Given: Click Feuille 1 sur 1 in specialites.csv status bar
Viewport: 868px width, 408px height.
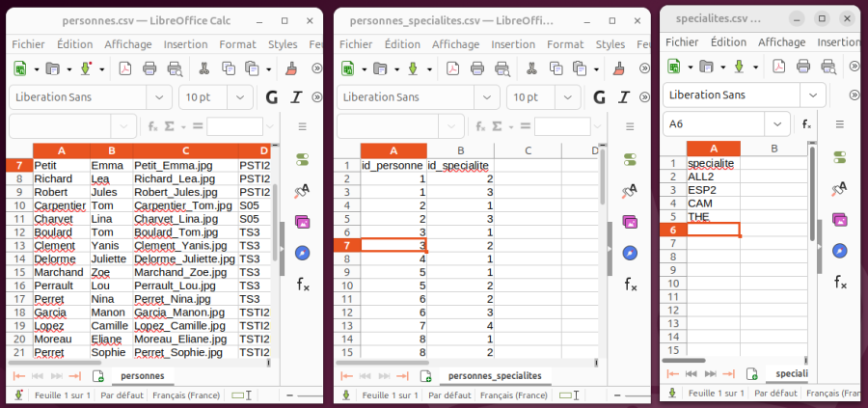Looking at the screenshot, I should tap(716, 394).
